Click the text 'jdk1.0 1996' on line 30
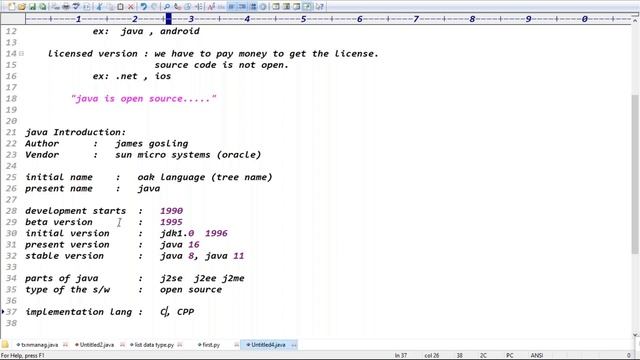 (x=194, y=233)
